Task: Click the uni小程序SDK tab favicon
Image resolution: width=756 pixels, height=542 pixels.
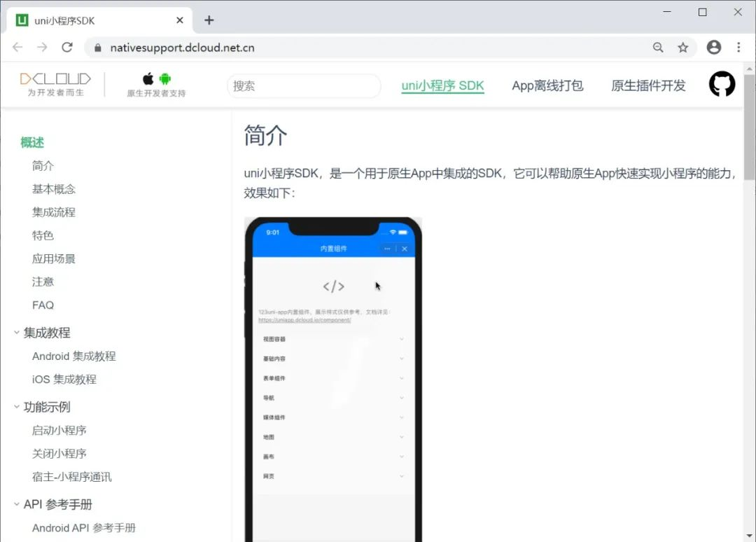Action: [x=22, y=20]
